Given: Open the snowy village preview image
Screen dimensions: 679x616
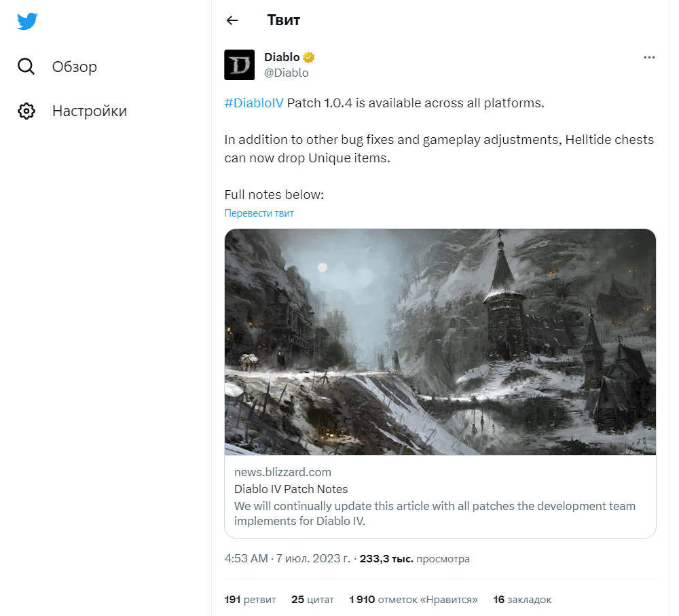Looking at the screenshot, I should tap(440, 342).
